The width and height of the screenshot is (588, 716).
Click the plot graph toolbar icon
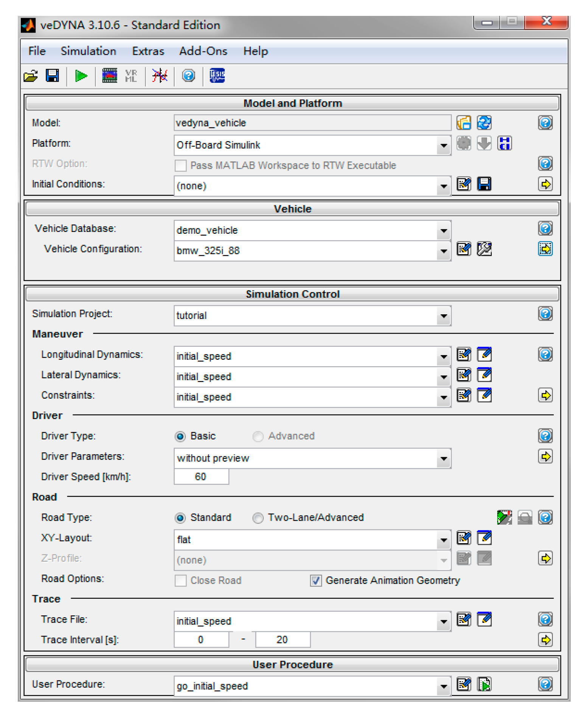tap(160, 76)
